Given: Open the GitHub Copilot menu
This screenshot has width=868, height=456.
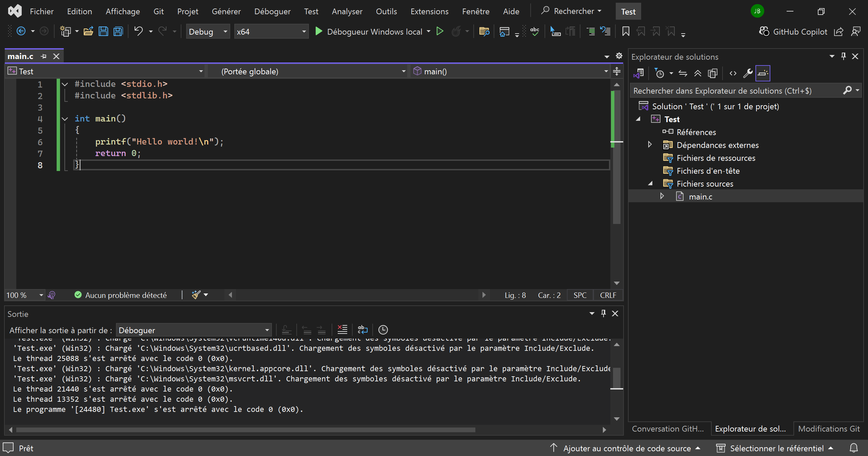Looking at the screenshot, I should (x=793, y=32).
